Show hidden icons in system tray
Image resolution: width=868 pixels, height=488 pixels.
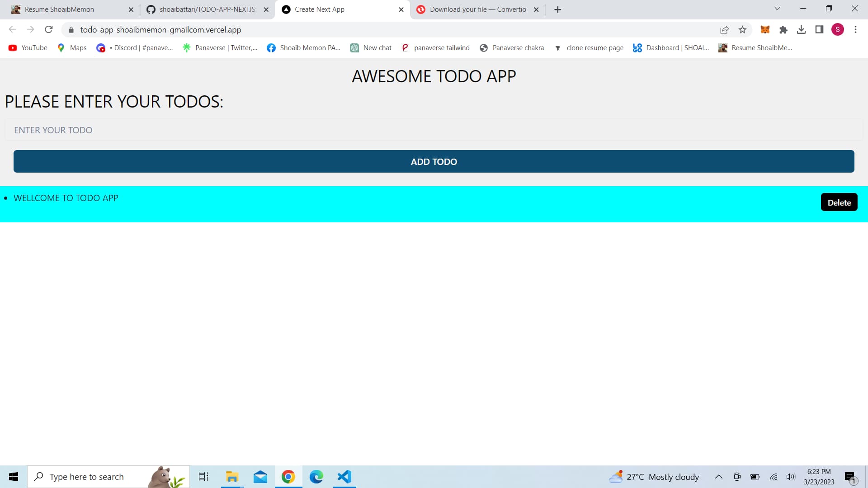(x=719, y=477)
